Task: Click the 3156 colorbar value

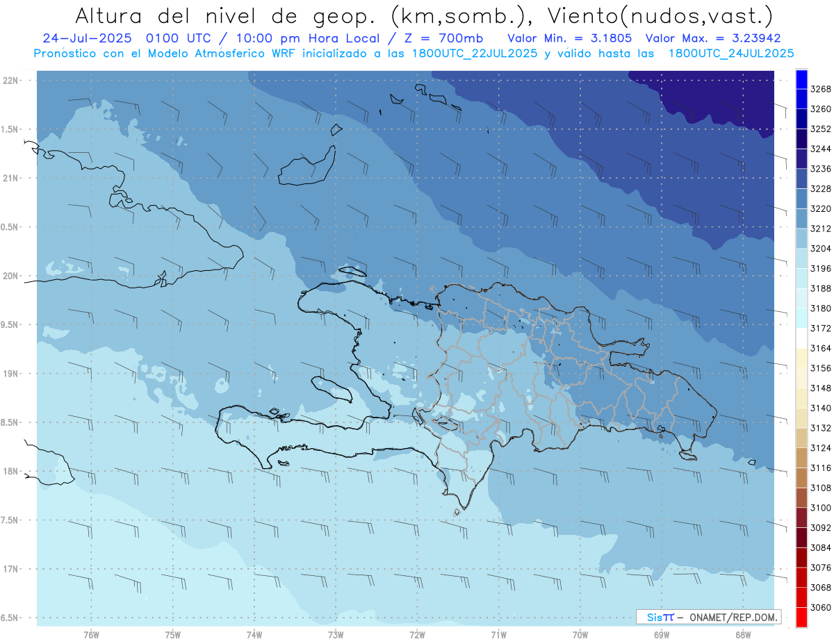Action: click(x=821, y=368)
